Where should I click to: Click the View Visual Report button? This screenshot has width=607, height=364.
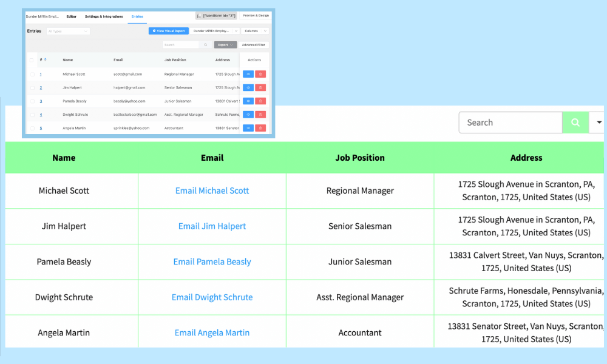coord(169,31)
